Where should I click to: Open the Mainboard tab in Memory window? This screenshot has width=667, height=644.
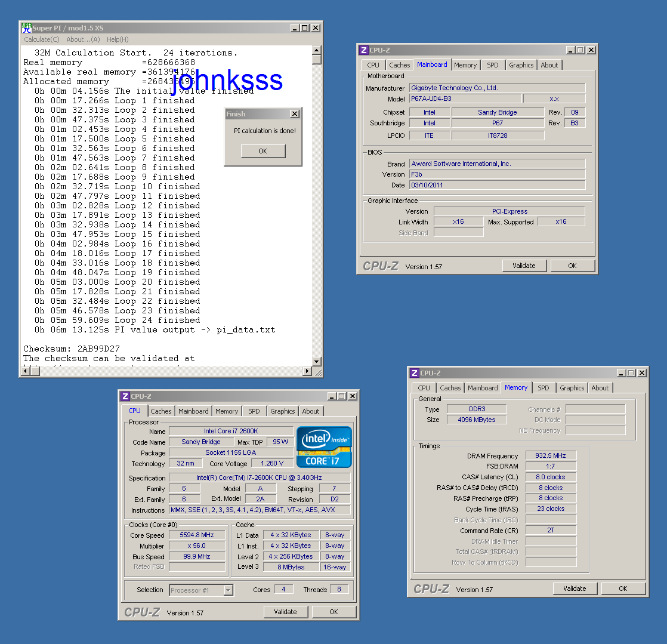[x=483, y=388]
